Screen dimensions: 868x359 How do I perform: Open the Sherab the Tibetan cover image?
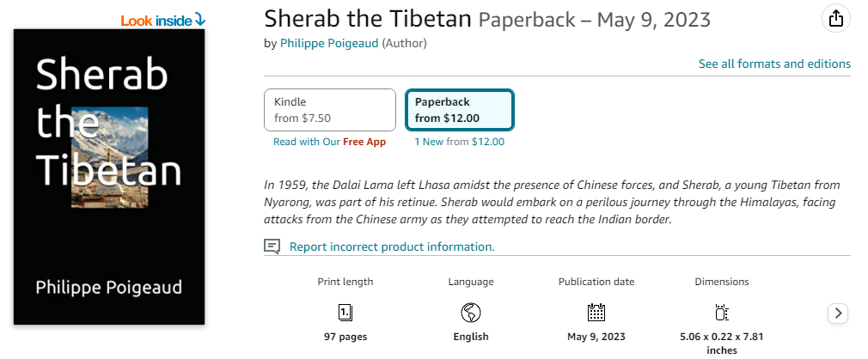point(109,176)
